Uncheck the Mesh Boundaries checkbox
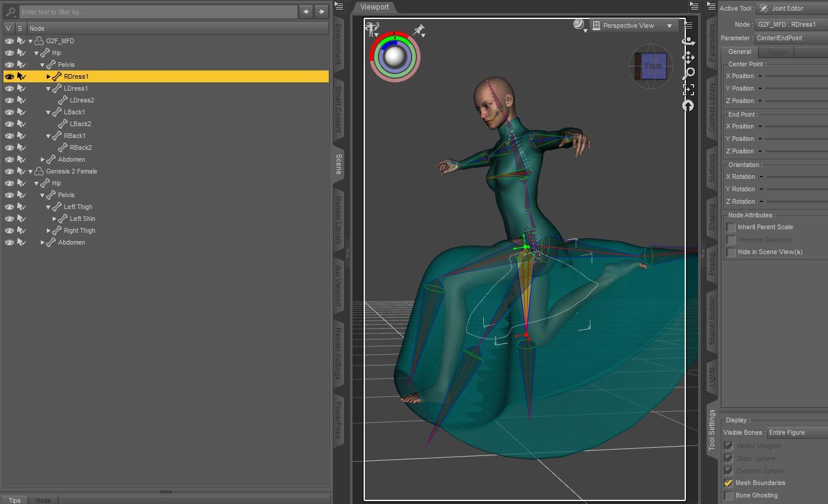 tap(728, 483)
